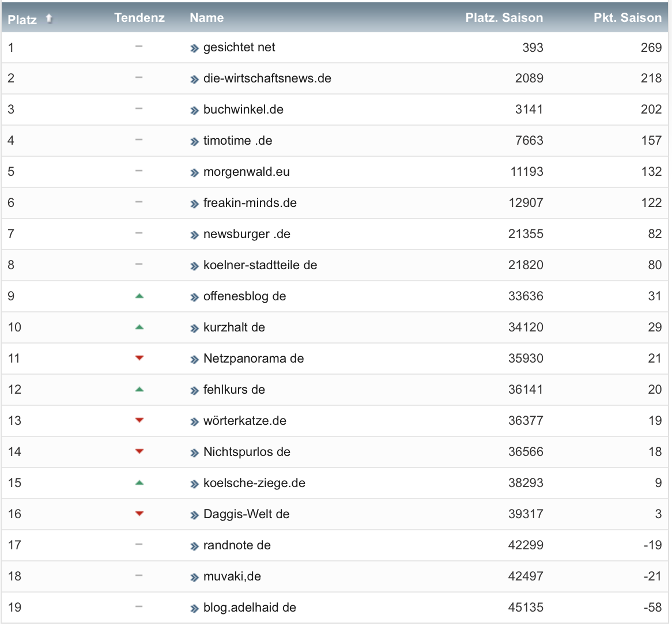The height and width of the screenshot is (626, 672).
Task: Select season rank value 393
Action: point(533,47)
